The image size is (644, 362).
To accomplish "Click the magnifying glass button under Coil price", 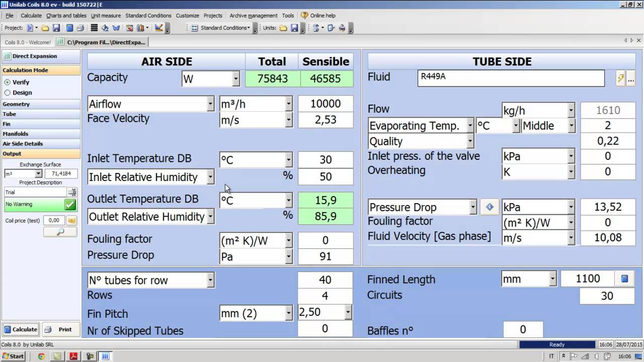I will (x=60, y=232).
